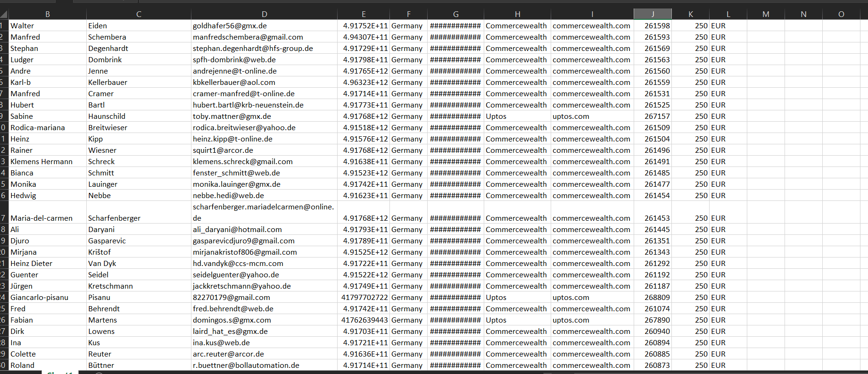Select phone number 41762639443
This screenshot has height=374, width=868.
coord(364,320)
